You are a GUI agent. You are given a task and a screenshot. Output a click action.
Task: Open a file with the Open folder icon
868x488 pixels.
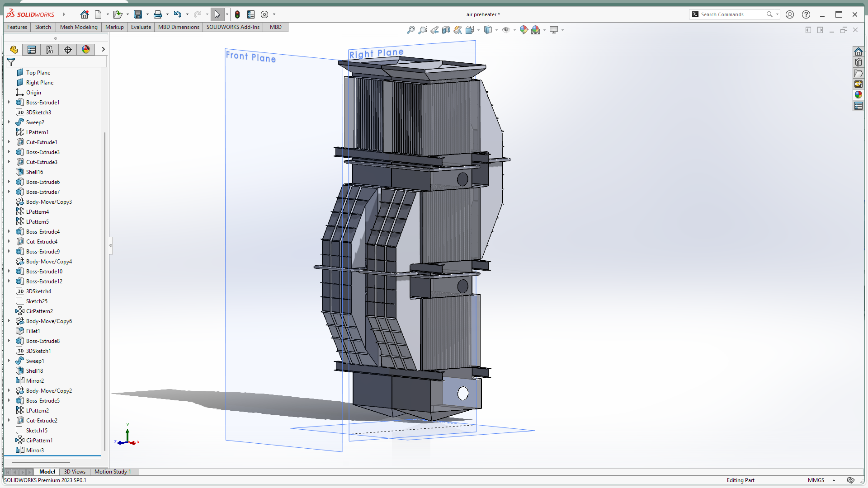click(118, 14)
